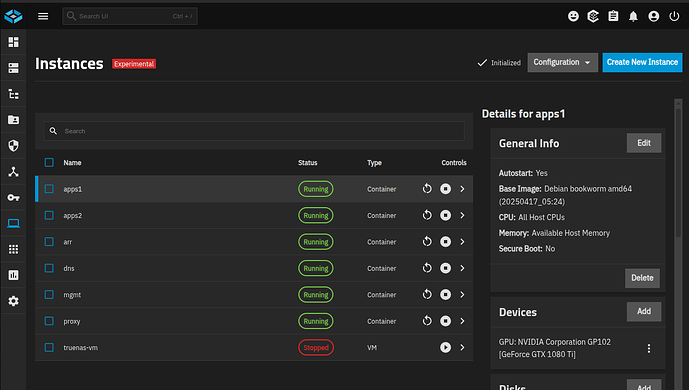Image resolution: width=689 pixels, height=390 pixels.
Task: Restart the apps1 container
Action: (427, 189)
